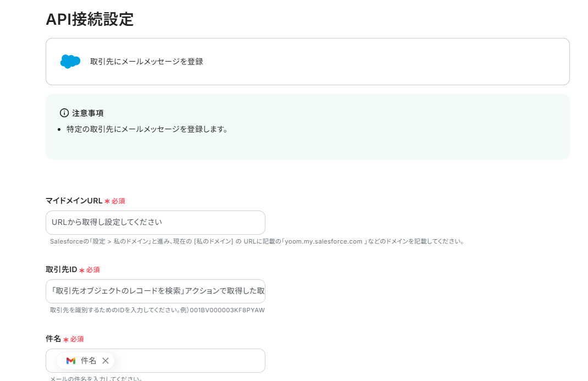This screenshot has width=588, height=381.
Task: Click the API接続設定 heading
Action: coord(90,19)
